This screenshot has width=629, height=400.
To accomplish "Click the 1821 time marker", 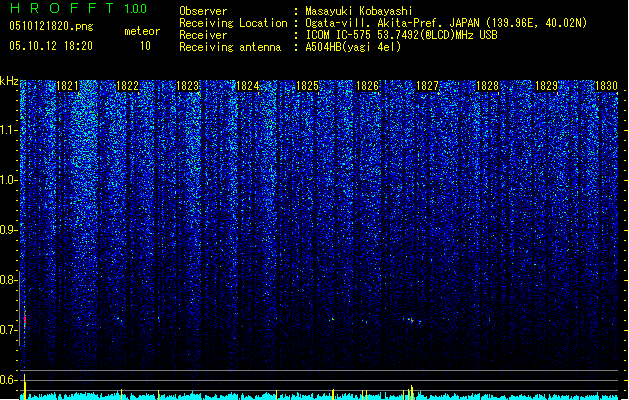I will coord(67,86).
